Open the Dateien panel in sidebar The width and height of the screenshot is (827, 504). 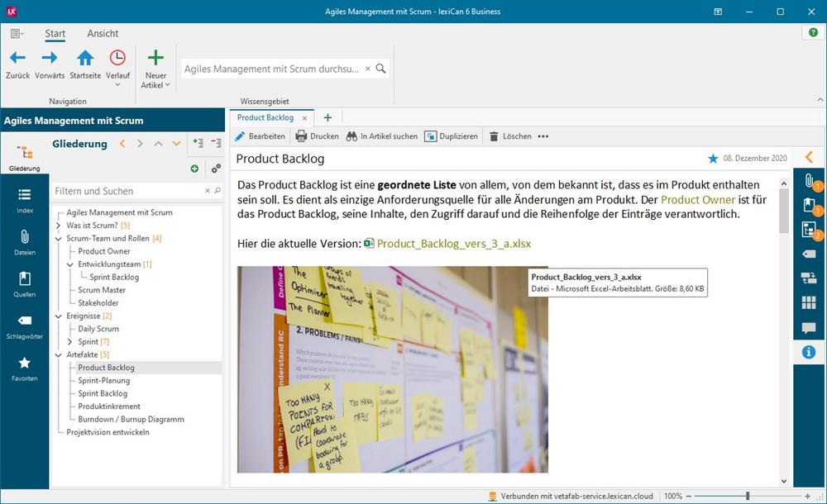pos(25,242)
